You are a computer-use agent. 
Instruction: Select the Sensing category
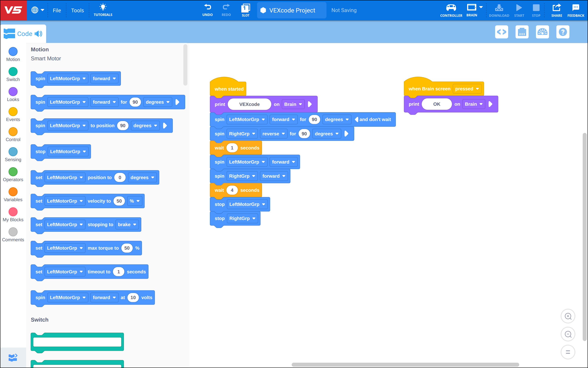pos(13,155)
